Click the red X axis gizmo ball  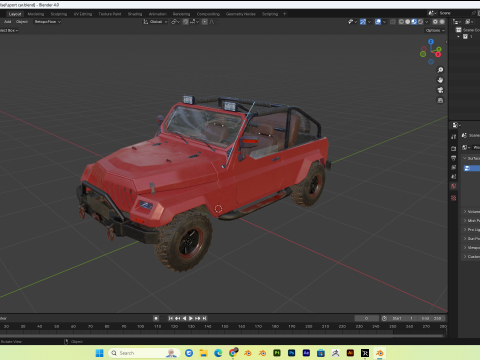tap(438, 54)
